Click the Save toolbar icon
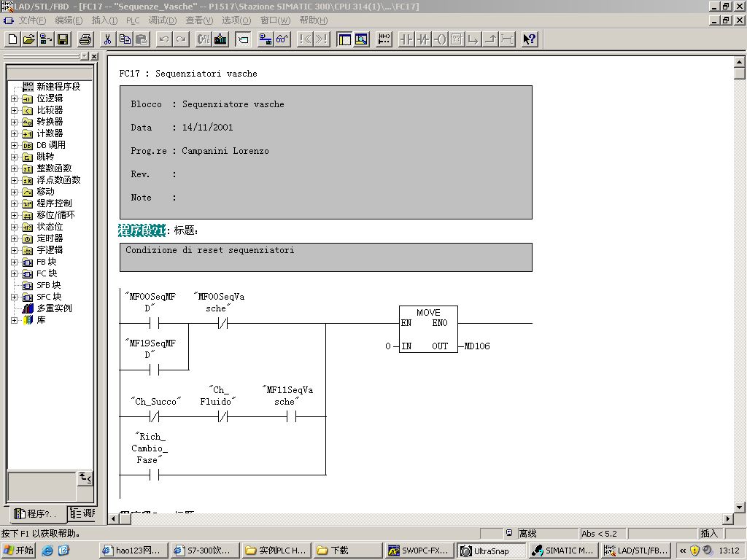The width and height of the screenshot is (747, 560). click(x=63, y=39)
